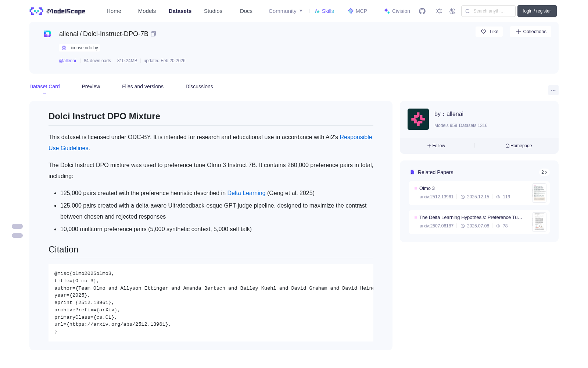This screenshot has width=588, height=368.
Task: Open the Delta Learning link
Action: point(246,193)
